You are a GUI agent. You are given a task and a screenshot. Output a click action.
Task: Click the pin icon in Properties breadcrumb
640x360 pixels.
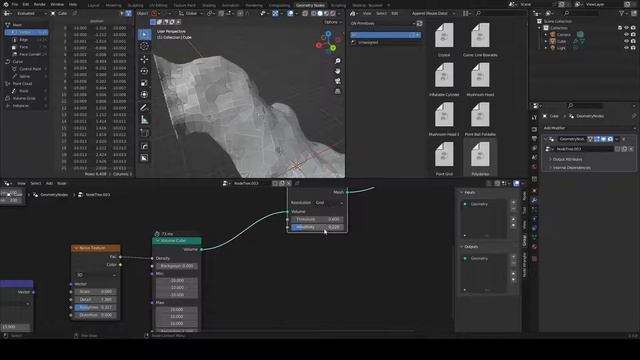633,116
